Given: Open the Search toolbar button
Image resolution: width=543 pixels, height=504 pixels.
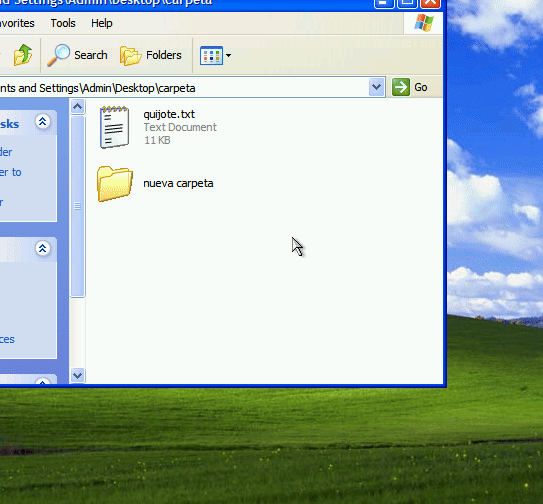Looking at the screenshot, I should point(77,55).
